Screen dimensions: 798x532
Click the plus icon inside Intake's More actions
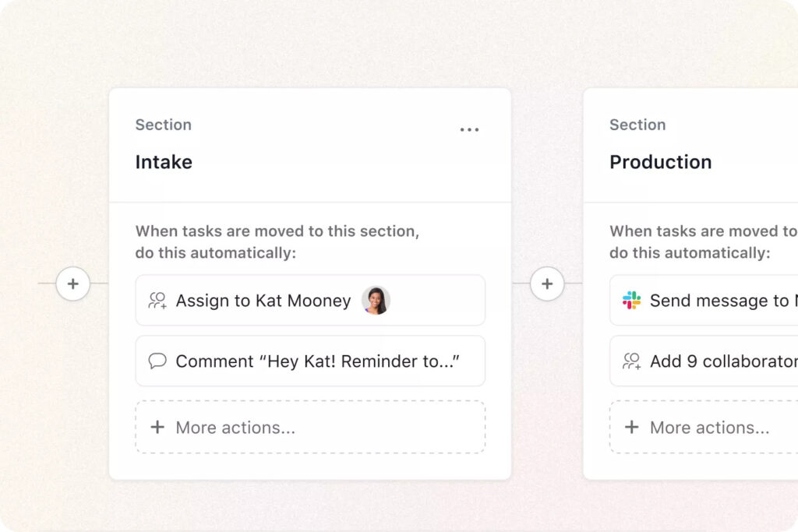[158, 427]
